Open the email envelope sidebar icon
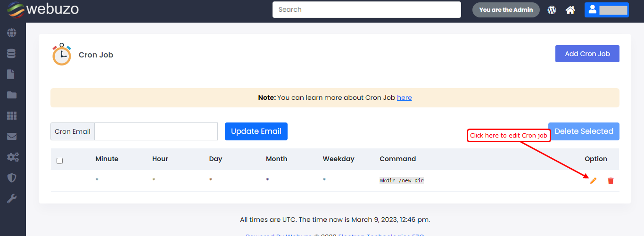Viewport: 644px width, 236px height. tap(12, 137)
